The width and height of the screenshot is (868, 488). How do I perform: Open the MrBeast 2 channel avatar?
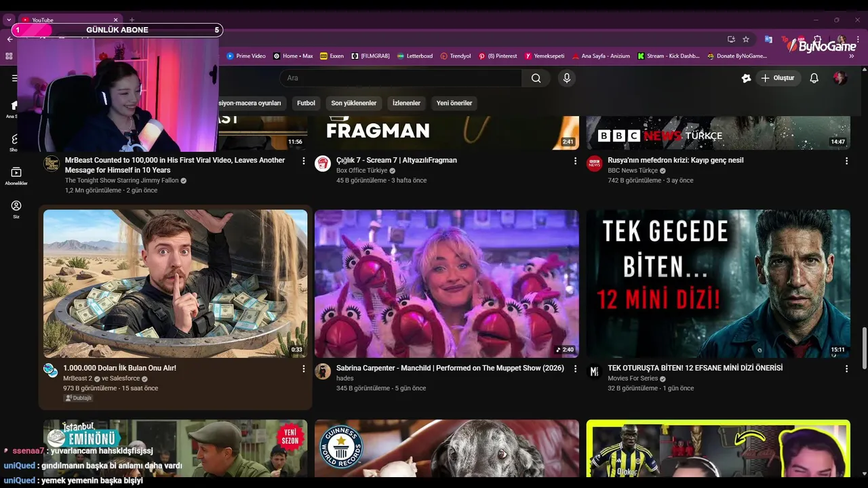(51, 370)
